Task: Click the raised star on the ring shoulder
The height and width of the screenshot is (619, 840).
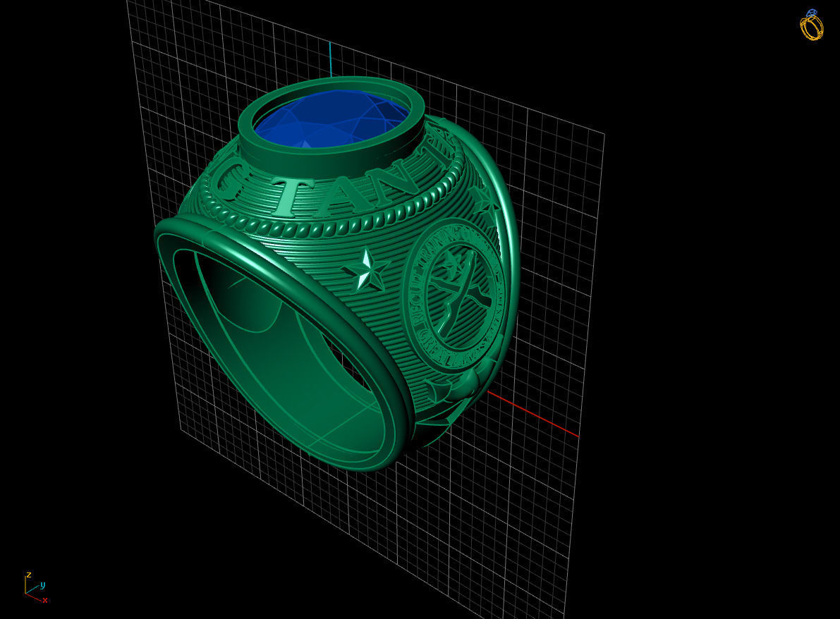Action: [x=365, y=271]
